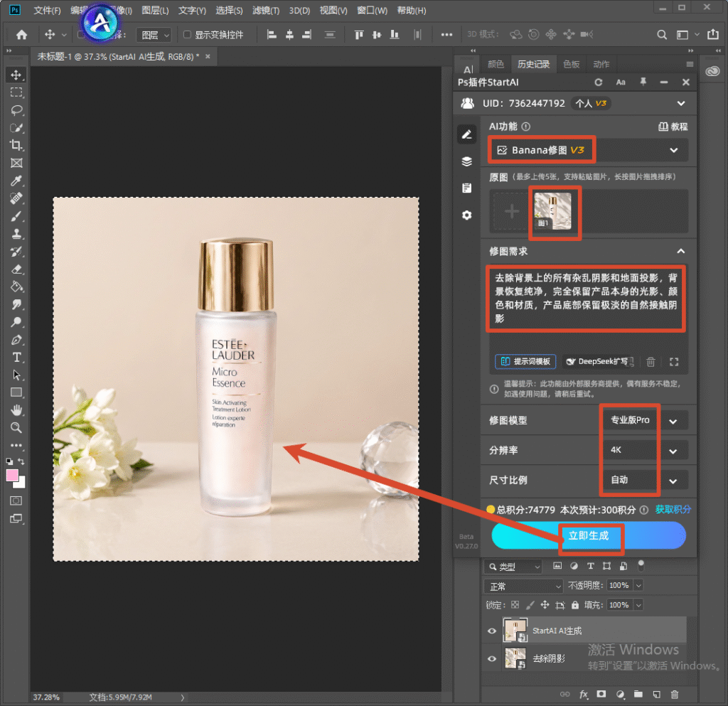Open layer blend mode 正常 dropdown
728x706 pixels.
(x=523, y=587)
